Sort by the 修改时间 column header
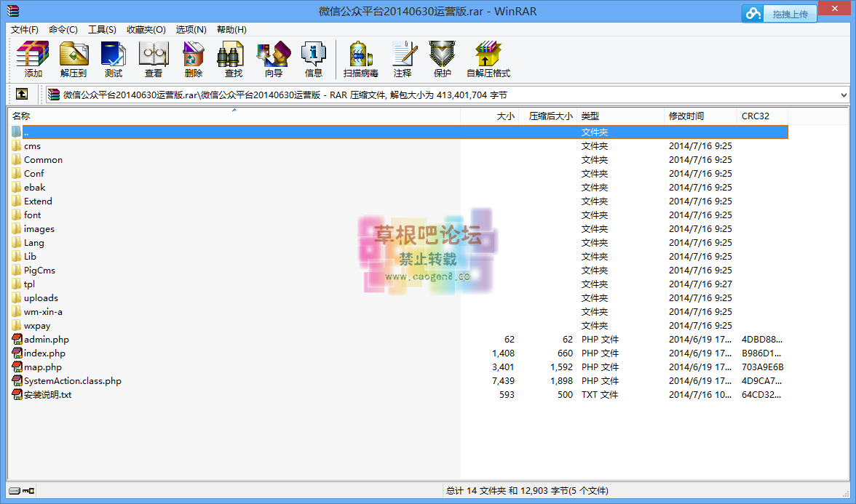The width and height of the screenshot is (856, 504). click(x=686, y=116)
